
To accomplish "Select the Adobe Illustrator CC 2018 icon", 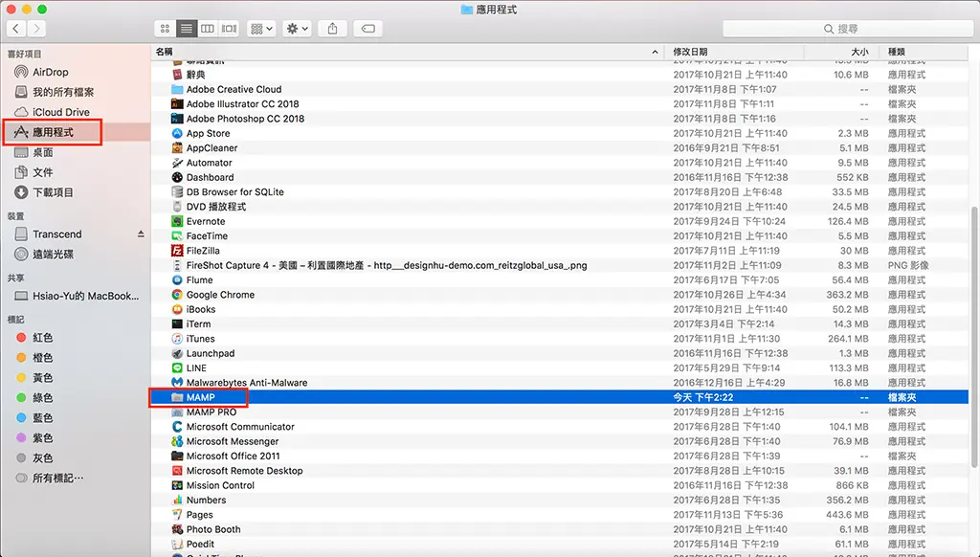I will pos(177,103).
